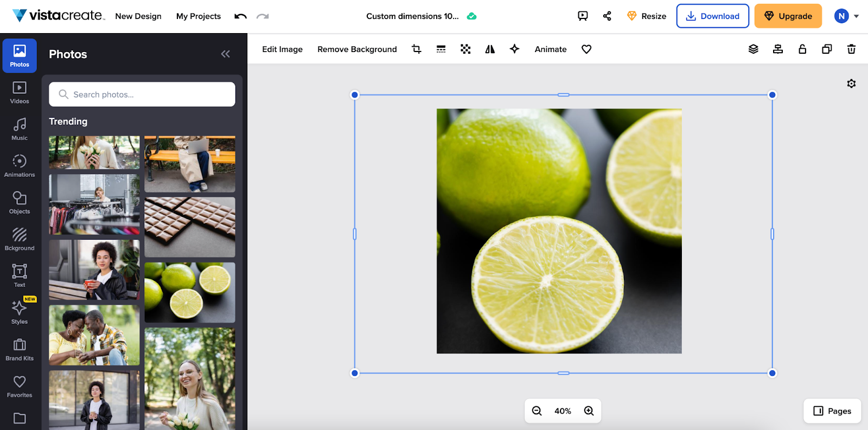The width and height of the screenshot is (868, 430).
Task: Delete element with trash icon
Action: click(x=851, y=49)
